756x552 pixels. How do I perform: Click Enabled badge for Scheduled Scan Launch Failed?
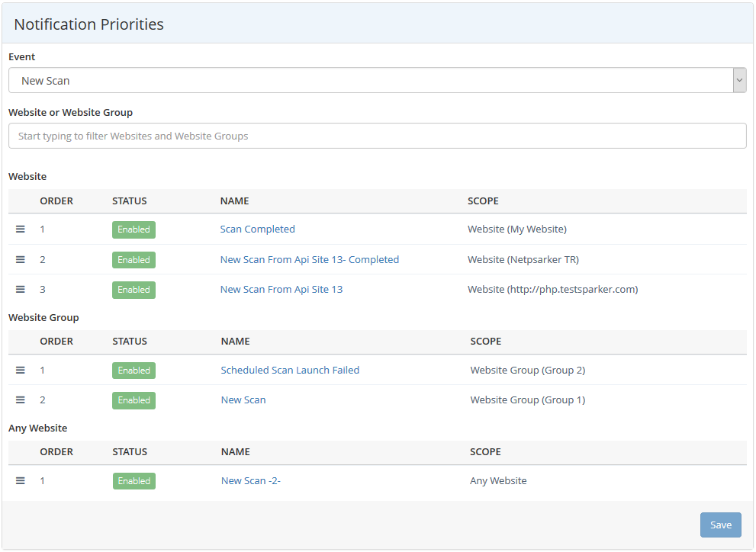click(134, 371)
